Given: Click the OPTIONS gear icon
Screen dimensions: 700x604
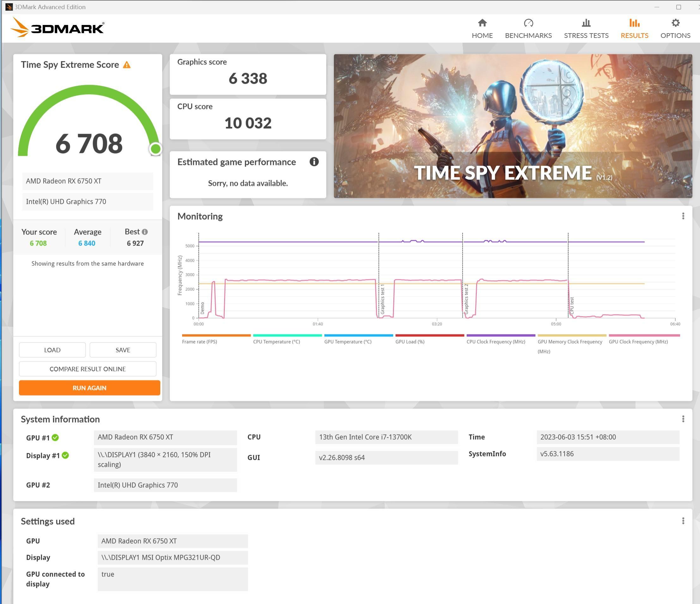Looking at the screenshot, I should pyautogui.click(x=675, y=23).
